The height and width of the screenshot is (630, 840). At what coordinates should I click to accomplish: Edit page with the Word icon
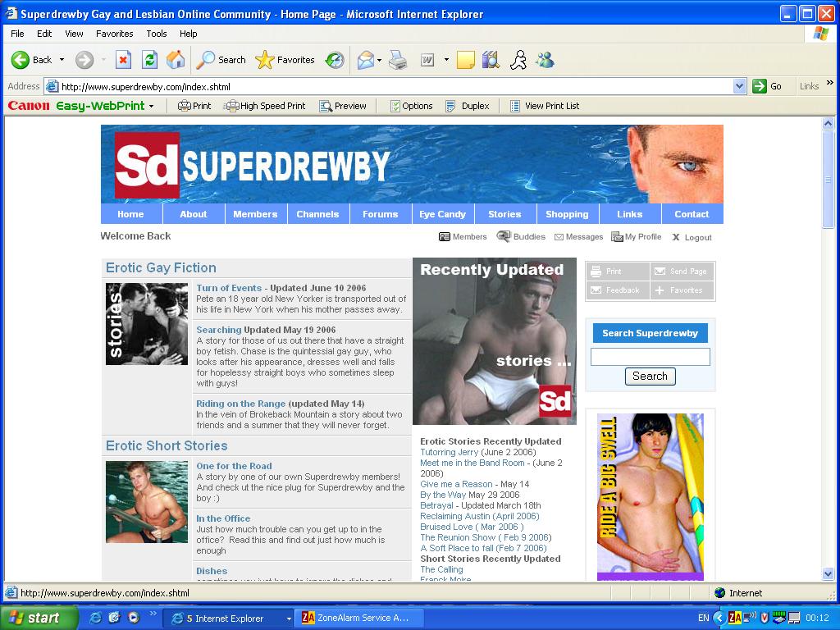coord(427,60)
